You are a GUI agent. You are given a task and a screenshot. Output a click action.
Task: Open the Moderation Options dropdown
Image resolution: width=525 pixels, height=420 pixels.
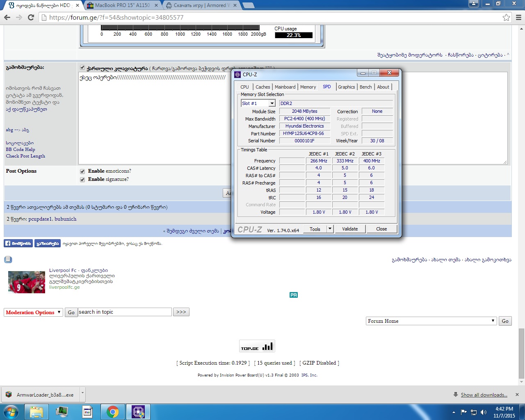[x=33, y=313]
